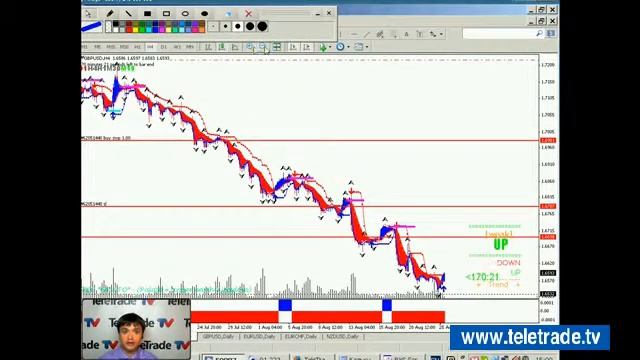Screen dimensions: 640x360
Task: Choose the bright red color swatch
Action: pos(129,30)
